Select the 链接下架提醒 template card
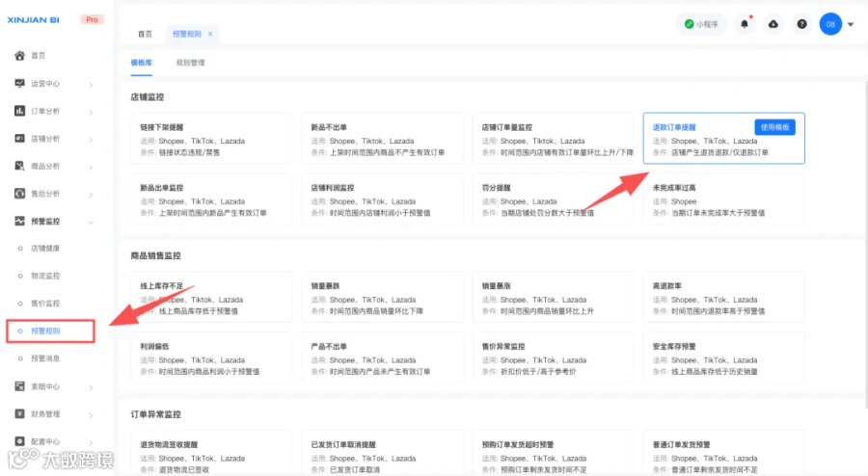The height and width of the screenshot is (476, 868). coord(211,139)
